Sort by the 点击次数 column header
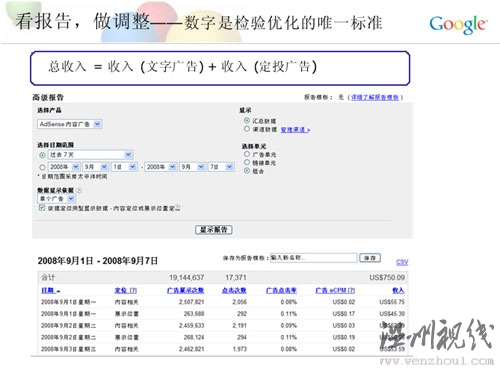The image size is (500, 373). click(234, 291)
